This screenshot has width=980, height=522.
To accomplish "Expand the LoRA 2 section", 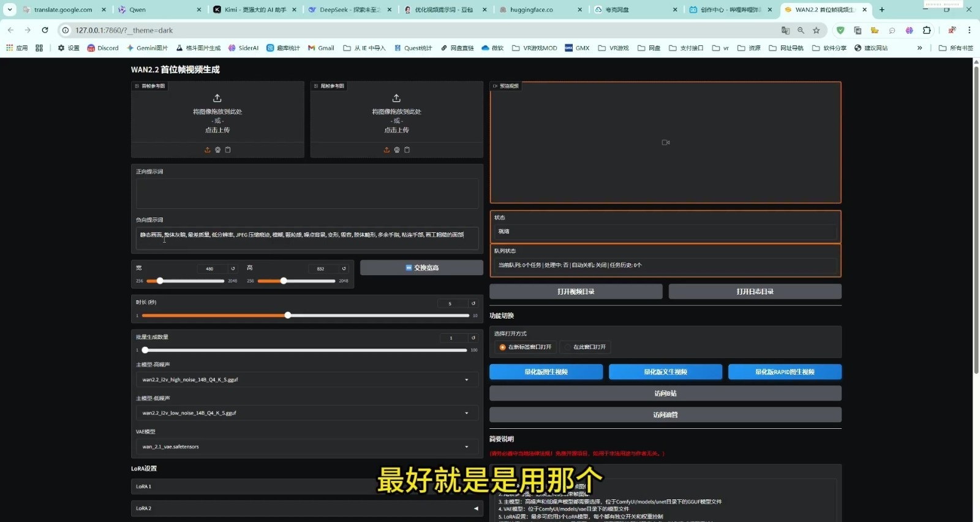I will point(475,509).
